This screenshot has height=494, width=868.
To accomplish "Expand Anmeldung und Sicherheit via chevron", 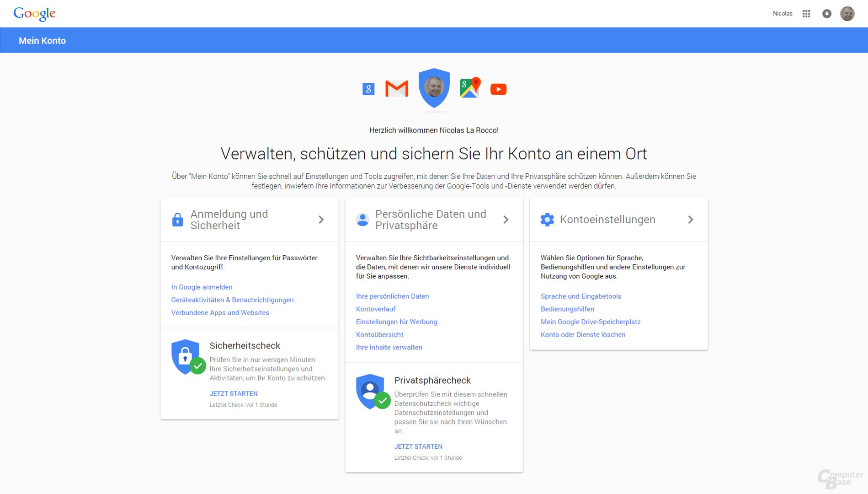I will point(321,220).
